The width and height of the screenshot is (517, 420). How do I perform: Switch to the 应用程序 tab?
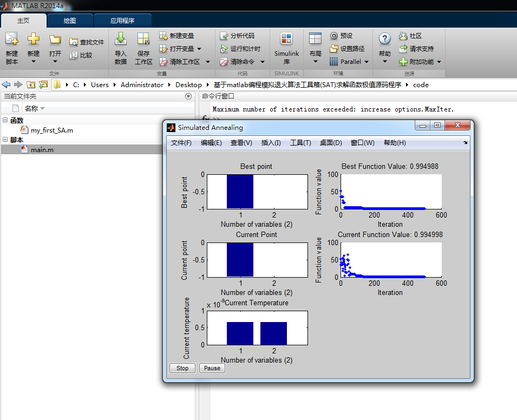point(122,21)
